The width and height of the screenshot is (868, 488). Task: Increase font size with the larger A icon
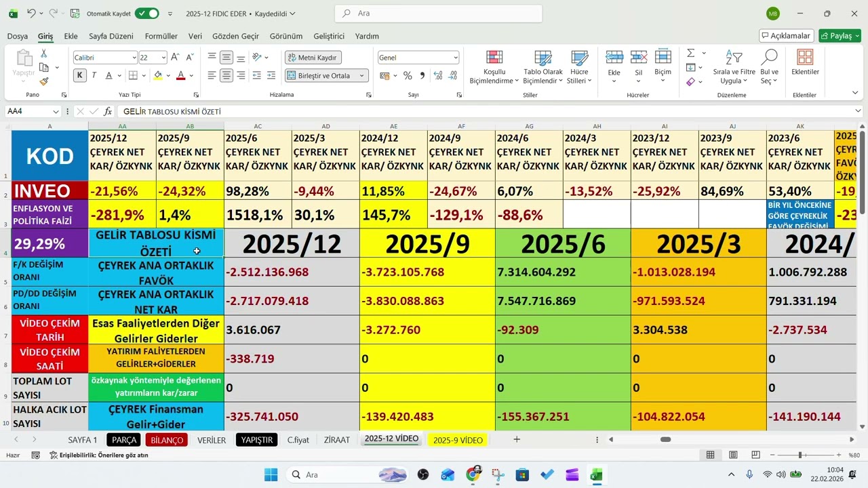(175, 58)
